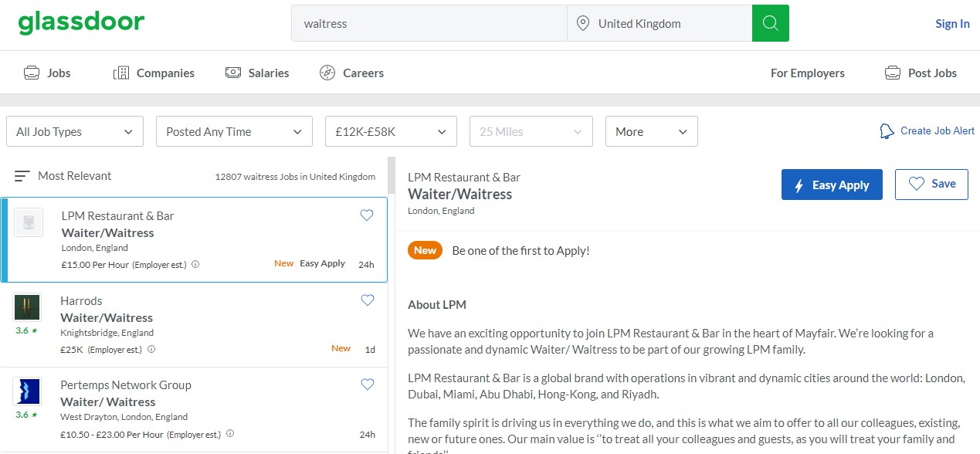Open the All Job Types dropdown
The height and width of the screenshot is (454, 980).
[x=75, y=131]
